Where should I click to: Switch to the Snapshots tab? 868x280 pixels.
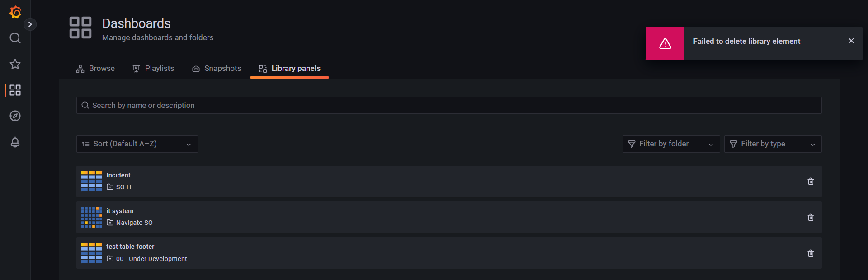tap(217, 68)
